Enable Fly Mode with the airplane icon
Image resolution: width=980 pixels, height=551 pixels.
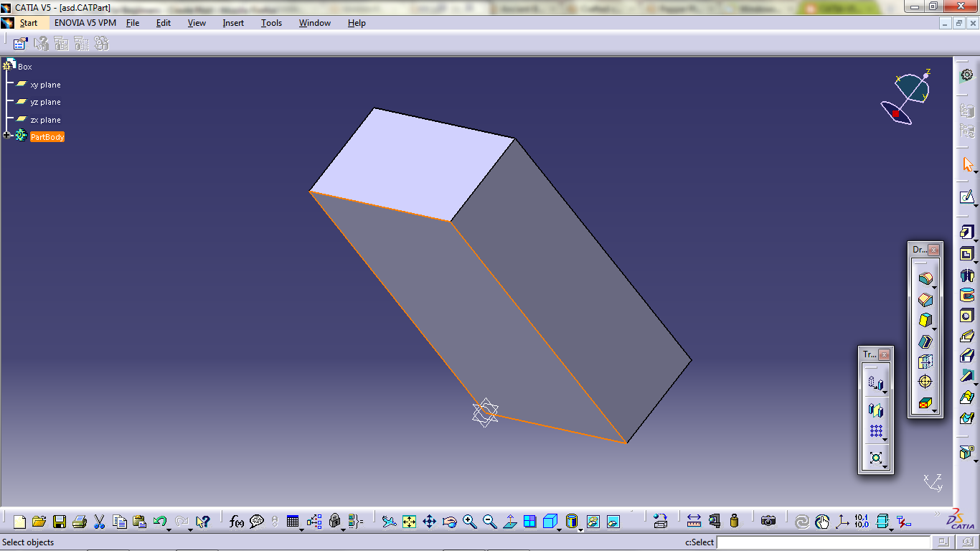[x=389, y=522]
